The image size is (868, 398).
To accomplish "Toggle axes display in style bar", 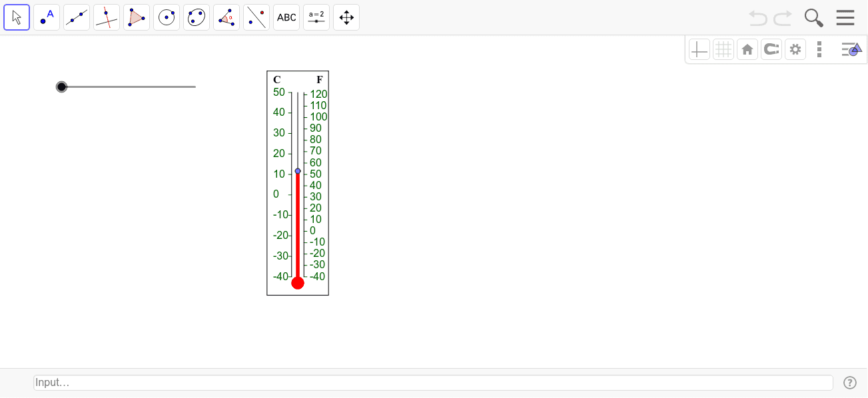I will 699,49.
